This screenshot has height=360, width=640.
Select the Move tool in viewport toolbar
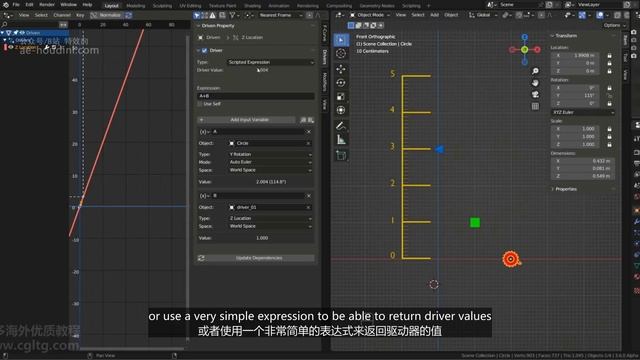pyautogui.click(x=341, y=69)
